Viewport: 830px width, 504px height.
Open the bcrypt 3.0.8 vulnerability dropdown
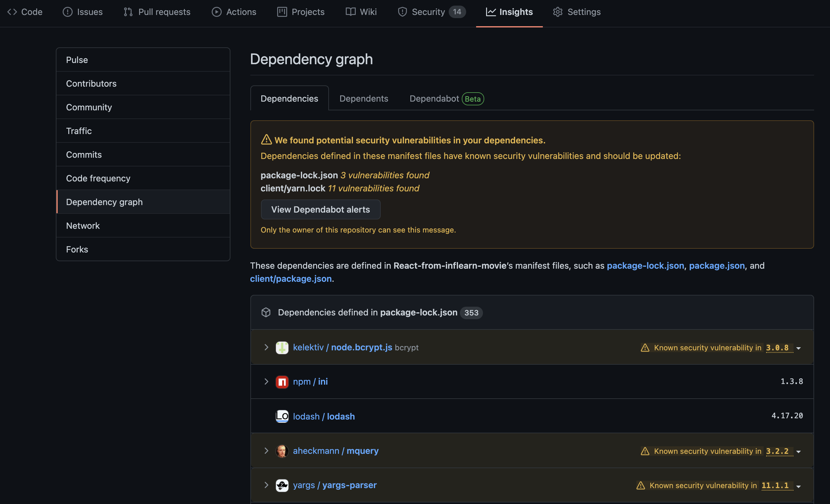(x=798, y=348)
